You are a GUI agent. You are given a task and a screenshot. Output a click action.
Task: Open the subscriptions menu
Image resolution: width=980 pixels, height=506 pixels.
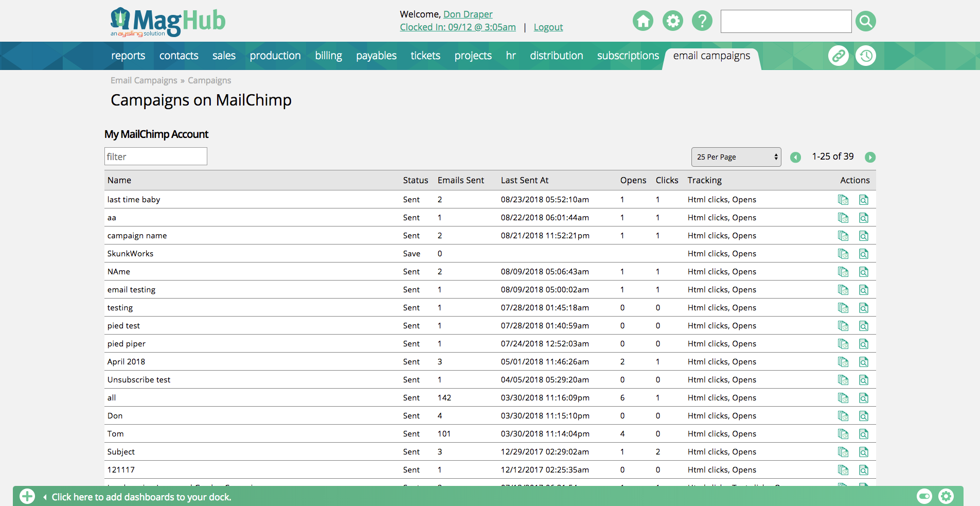(628, 56)
